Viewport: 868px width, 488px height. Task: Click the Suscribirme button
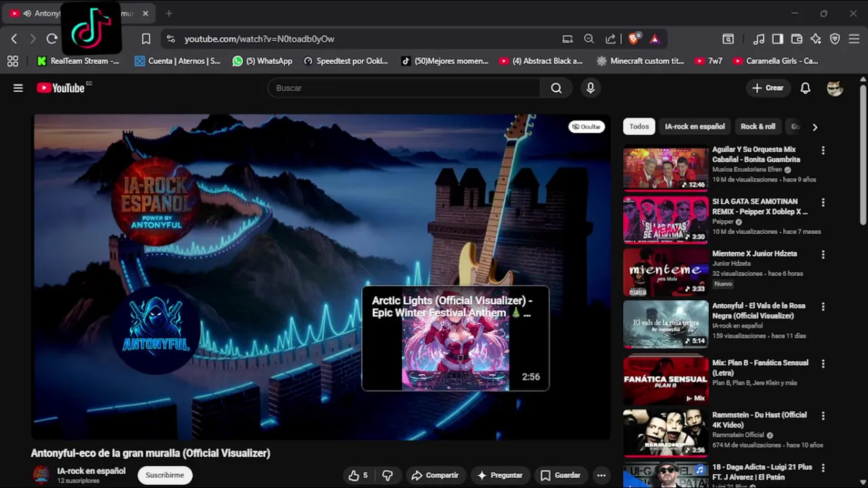(165, 475)
